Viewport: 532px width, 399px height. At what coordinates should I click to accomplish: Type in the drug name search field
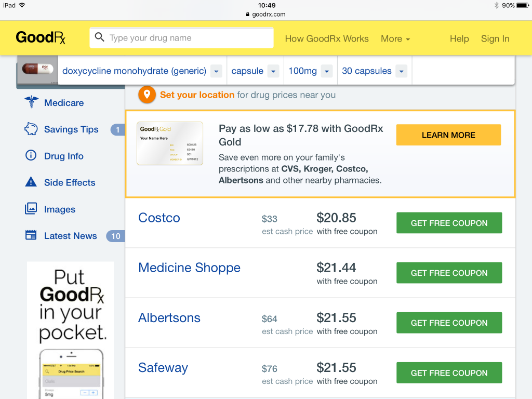pyautogui.click(x=187, y=38)
